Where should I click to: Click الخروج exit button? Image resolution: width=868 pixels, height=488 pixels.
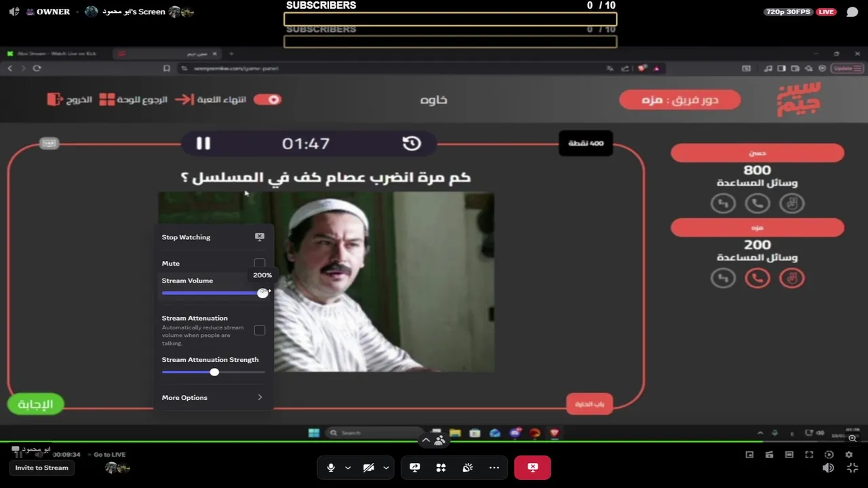[70, 100]
